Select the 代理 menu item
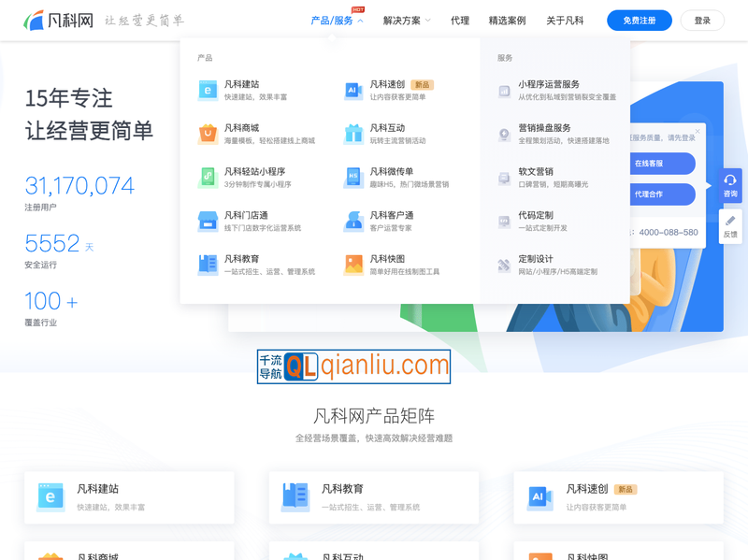This screenshot has height=560, width=748. click(x=459, y=20)
